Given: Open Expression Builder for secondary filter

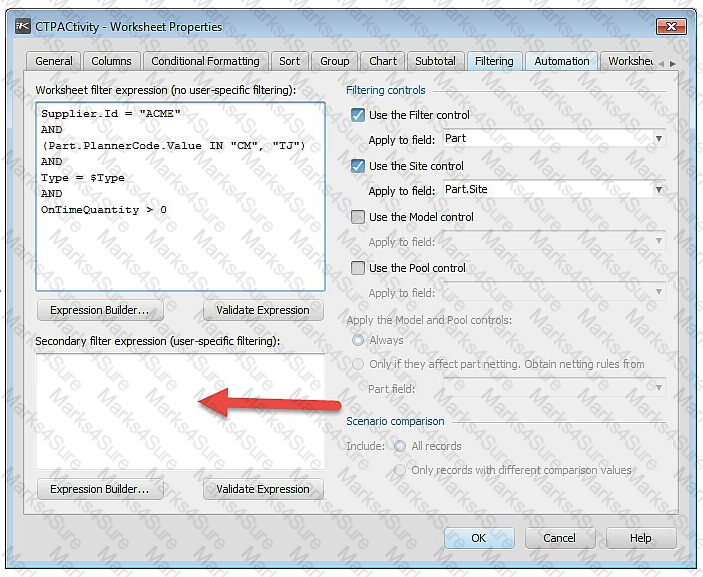Looking at the screenshot, I should 100,489.
